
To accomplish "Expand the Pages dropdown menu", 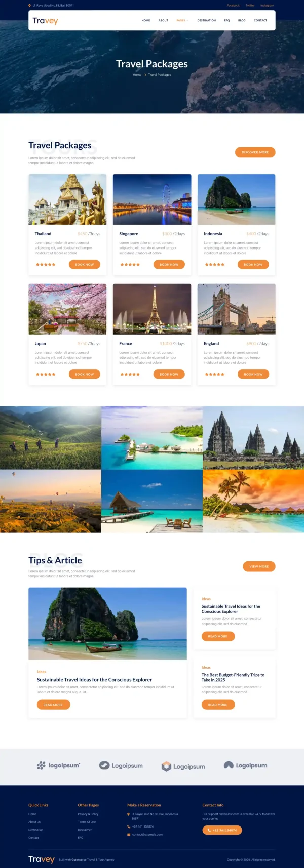I will pyautogui.click(x=182, y=20).
